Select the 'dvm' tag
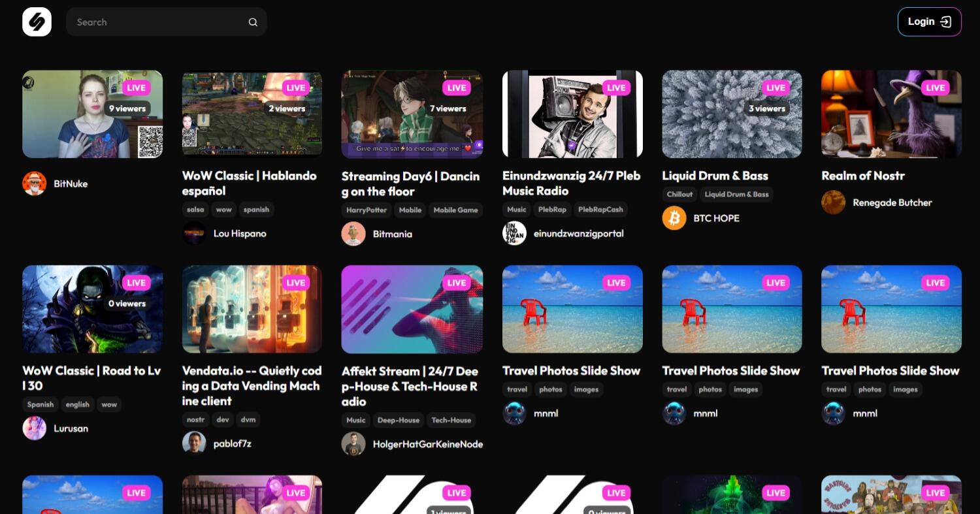The image size is (980, 514). pyautogui.click(x=248, y=420)
